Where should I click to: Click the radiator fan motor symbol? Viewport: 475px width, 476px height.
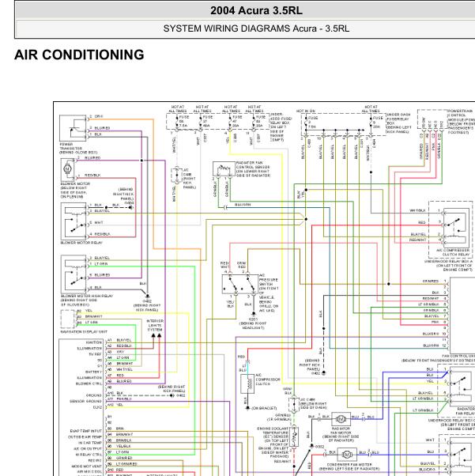click(341, 419)
